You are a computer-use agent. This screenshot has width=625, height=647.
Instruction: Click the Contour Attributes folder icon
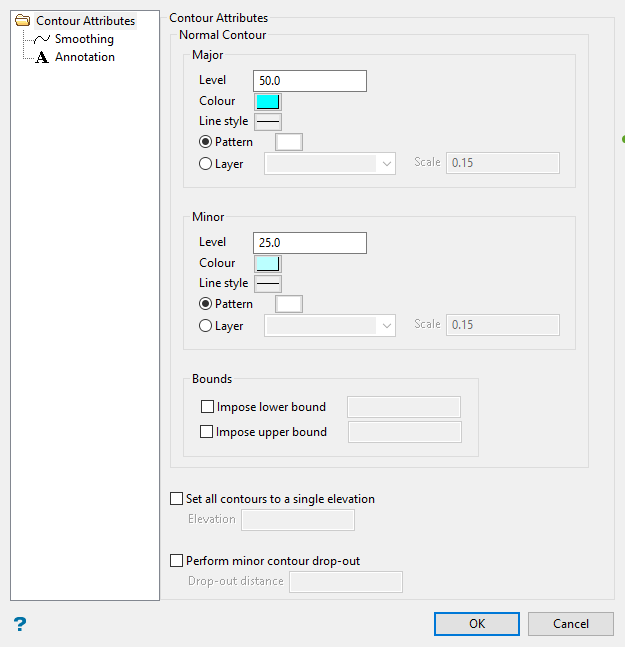point(22,20)
